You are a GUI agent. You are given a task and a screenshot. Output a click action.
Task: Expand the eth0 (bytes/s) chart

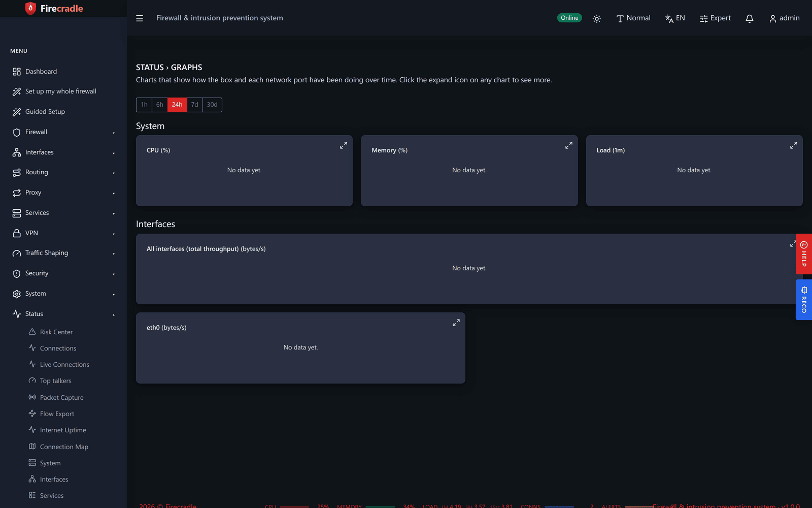click(x=456, y=323)
